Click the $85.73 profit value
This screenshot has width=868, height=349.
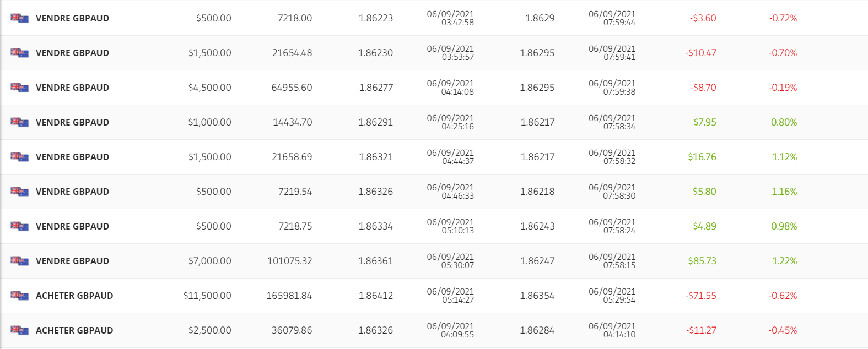tap(702, 261)
